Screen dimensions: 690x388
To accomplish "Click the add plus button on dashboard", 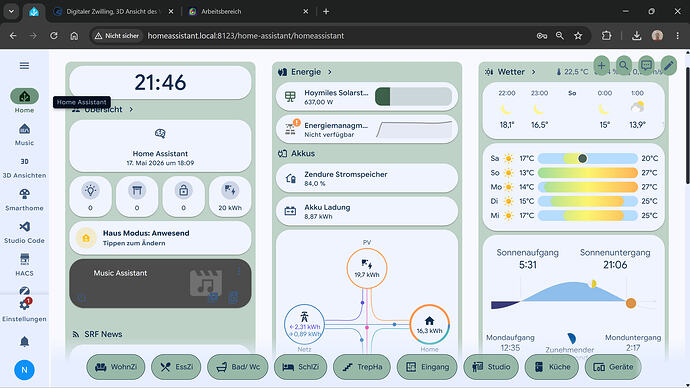I will 601,66.
